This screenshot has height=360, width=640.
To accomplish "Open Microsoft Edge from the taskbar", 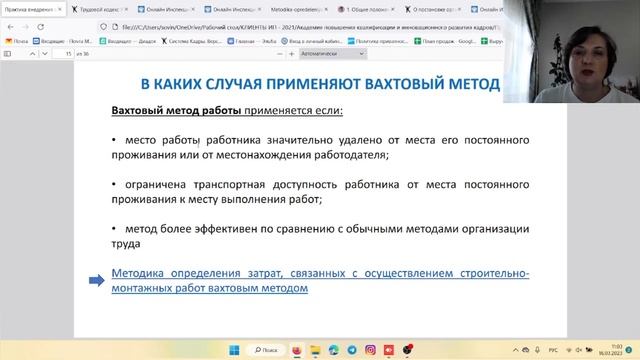I will [333, 350].
